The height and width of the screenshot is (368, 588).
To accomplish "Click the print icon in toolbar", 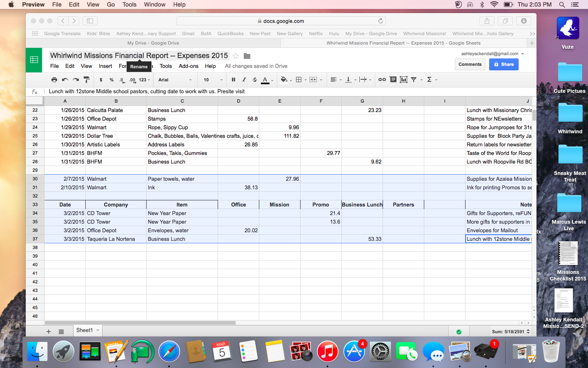I will [x=54, y=80].
